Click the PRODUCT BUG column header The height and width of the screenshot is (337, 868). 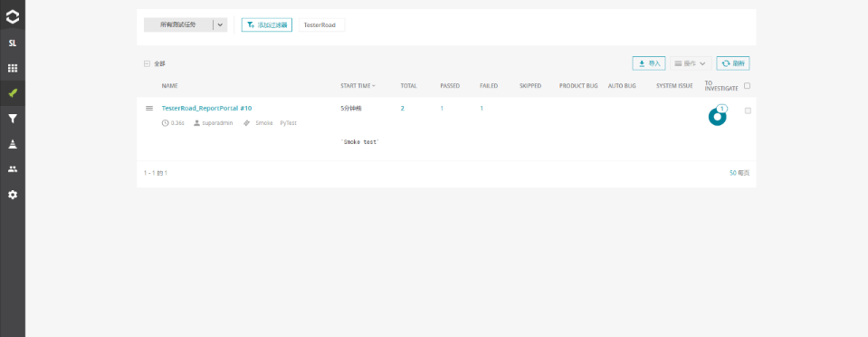tap(578, 86)
